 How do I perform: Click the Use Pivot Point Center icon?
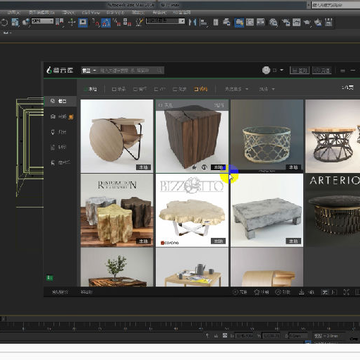(x=60, y=22)
